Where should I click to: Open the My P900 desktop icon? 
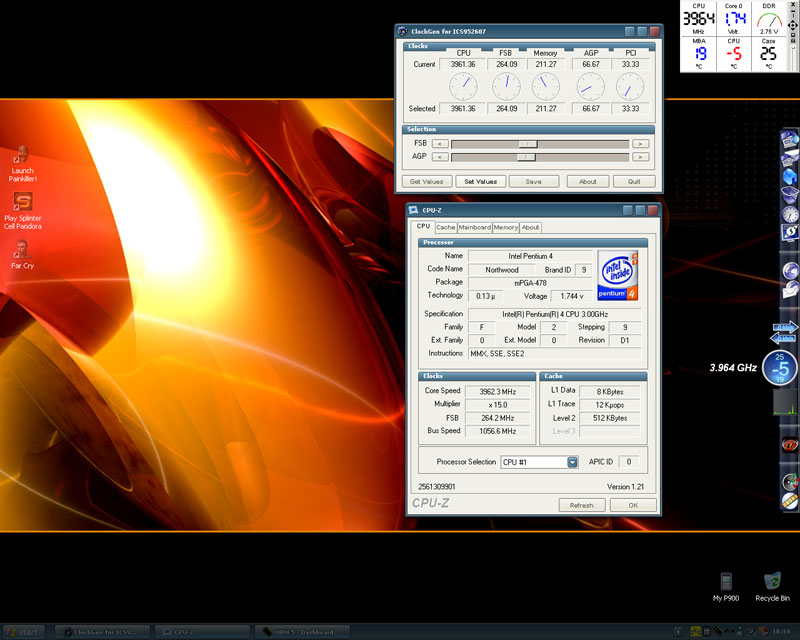point(726,587)
